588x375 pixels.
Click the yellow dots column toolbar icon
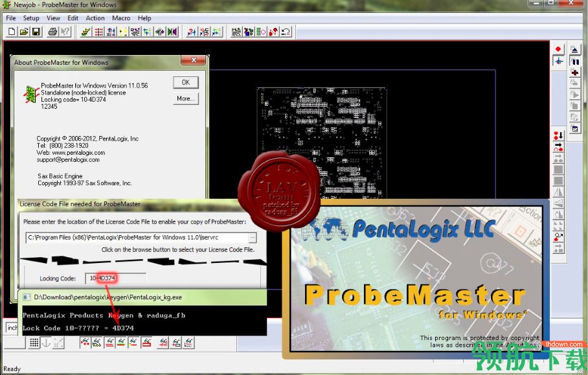123,32
